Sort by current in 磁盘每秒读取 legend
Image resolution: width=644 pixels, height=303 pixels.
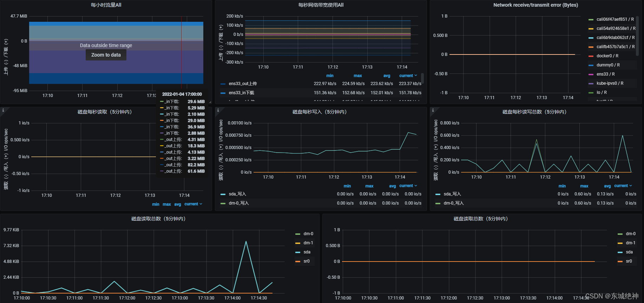[x=193, y=204]
